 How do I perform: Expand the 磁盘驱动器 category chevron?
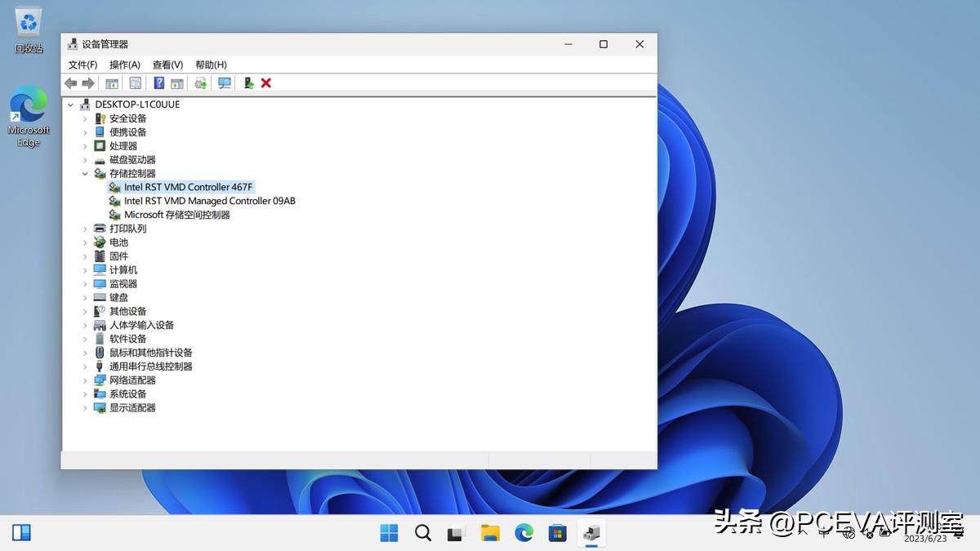coord(85,160)
